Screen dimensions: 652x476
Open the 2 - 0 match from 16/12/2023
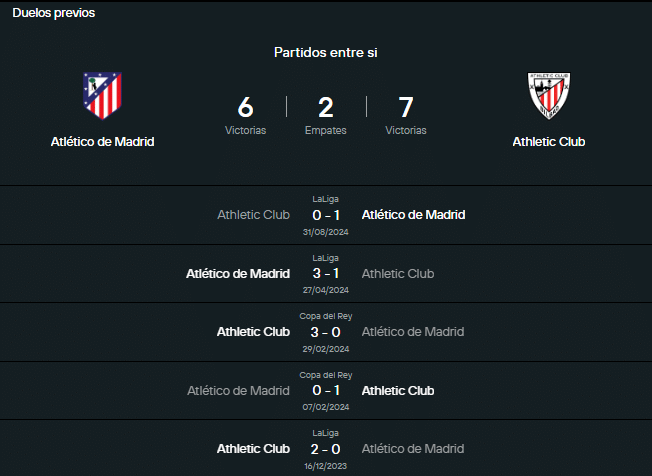pos(326,449)
